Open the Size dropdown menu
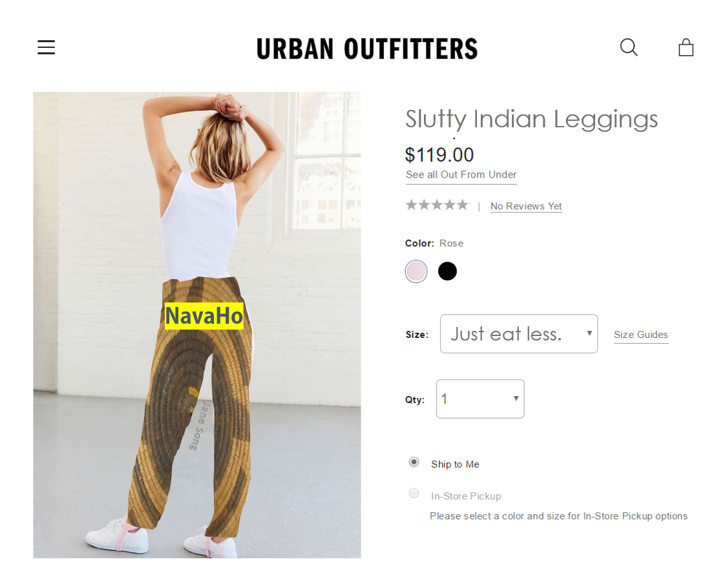Viewport: 727px width, 588px height. [519, 334]
